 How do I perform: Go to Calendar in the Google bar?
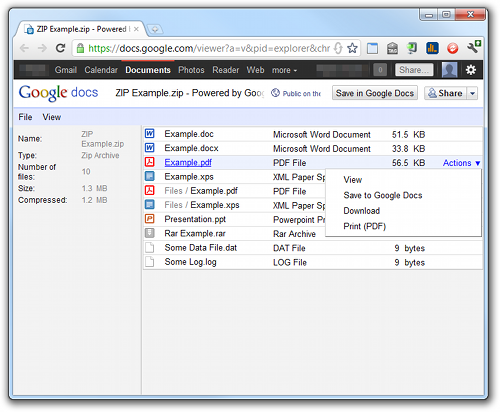[x=101, y=70]
